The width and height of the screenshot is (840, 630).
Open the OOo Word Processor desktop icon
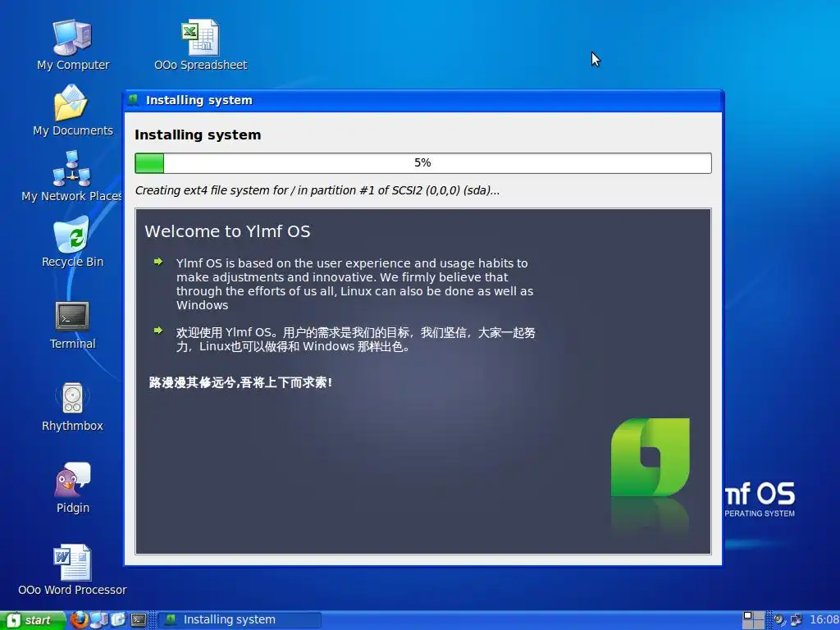[72, 570]
